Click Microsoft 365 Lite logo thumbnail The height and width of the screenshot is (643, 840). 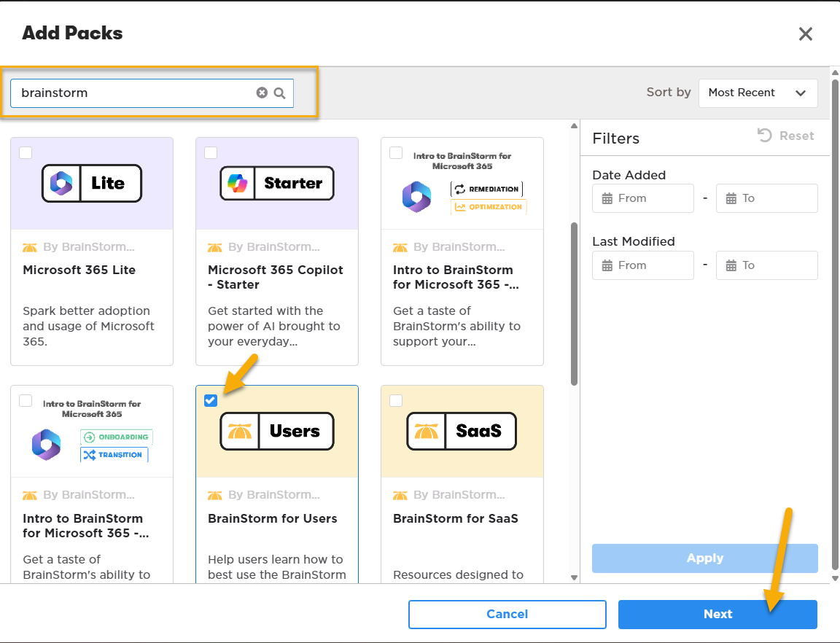[92, 183]
